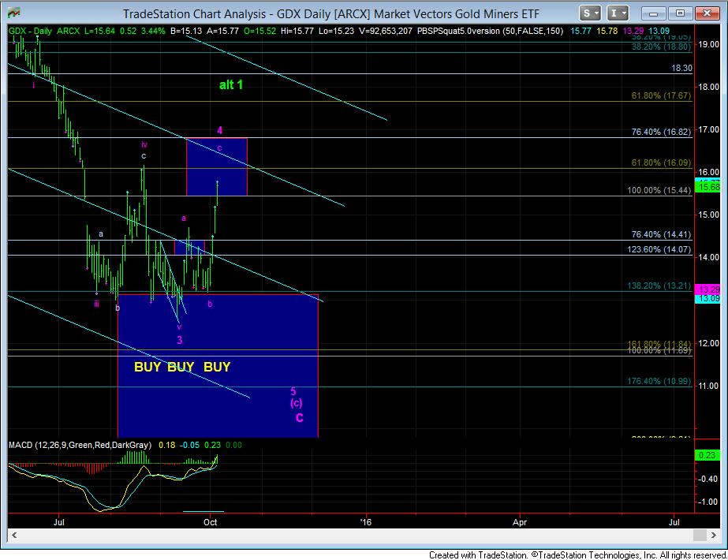This screenshot has width=728, height=560.
Task: Click the cyan 13.09 price axis marker
Action: coord(708,298)
